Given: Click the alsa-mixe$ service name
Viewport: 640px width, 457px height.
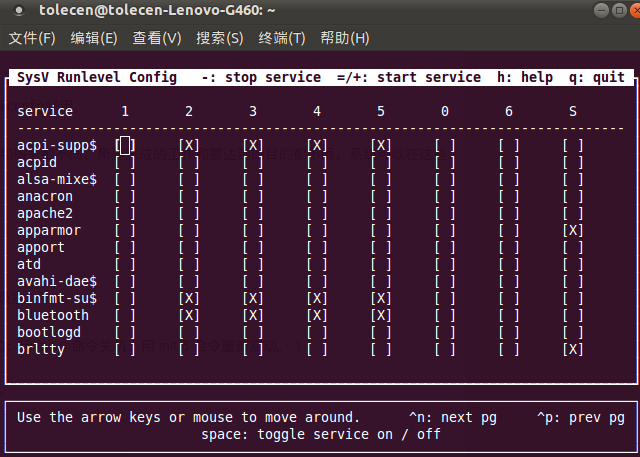Looking at the screenshot, I should [x=57, y=180].
